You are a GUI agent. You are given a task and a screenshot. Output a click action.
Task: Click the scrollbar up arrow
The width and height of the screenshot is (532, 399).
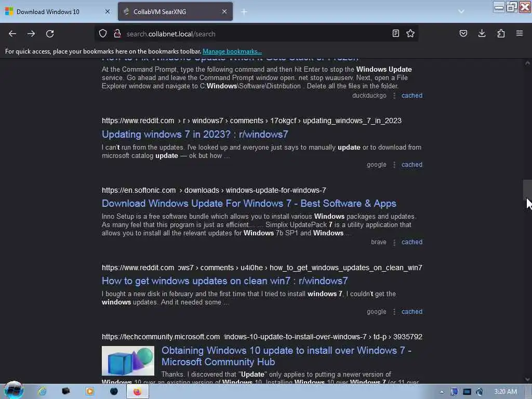coord(527,63)
